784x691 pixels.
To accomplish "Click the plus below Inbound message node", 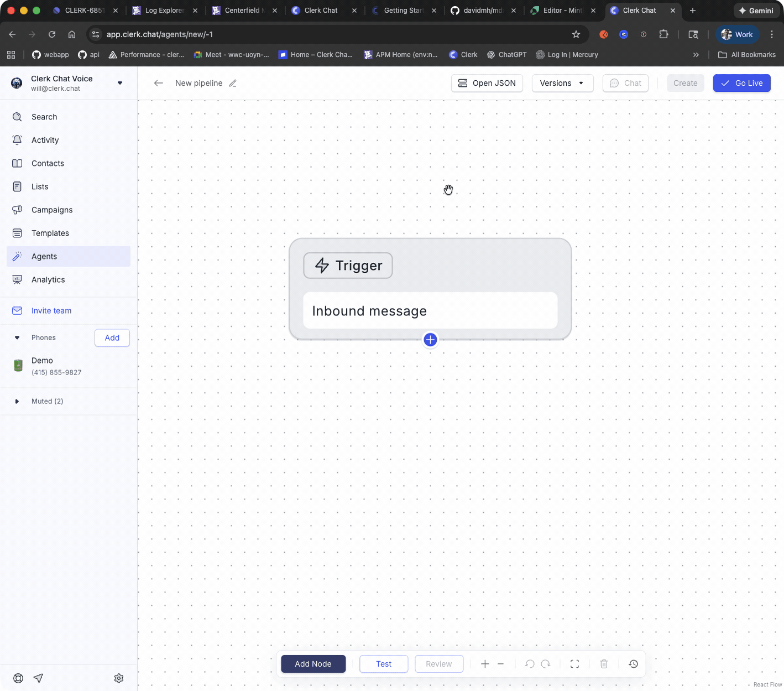I will [x=430, y=340].
